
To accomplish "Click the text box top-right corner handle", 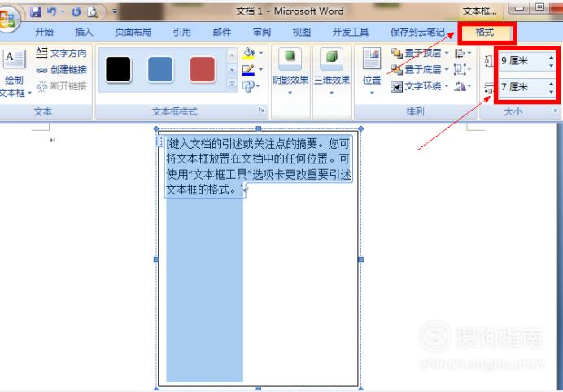I will coord(361,128).
